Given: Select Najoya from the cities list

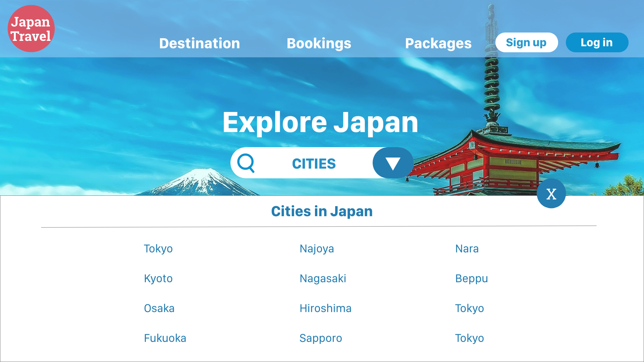Looking at the screenshot, I should 317,249.
